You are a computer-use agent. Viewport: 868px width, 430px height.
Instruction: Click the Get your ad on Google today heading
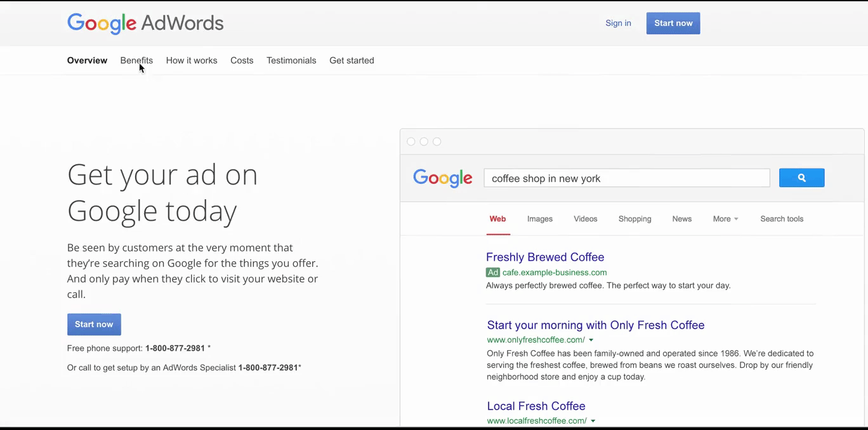(x=162, y=193)
